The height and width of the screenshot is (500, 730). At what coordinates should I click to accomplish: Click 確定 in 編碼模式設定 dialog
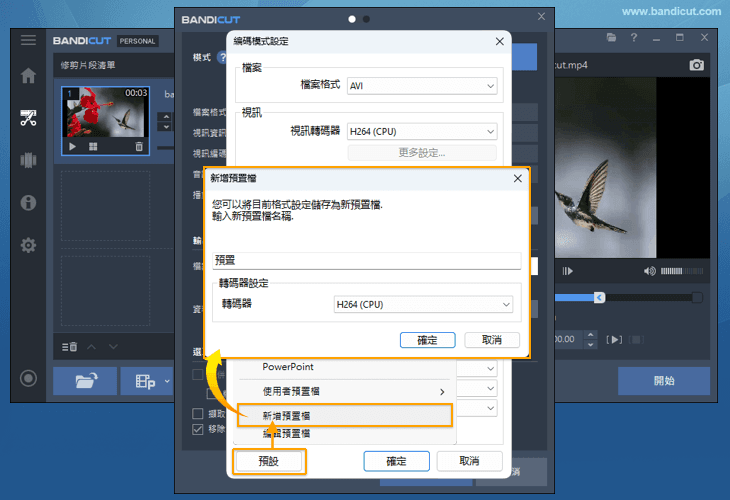pyautogui.click(x=396, y=461)
